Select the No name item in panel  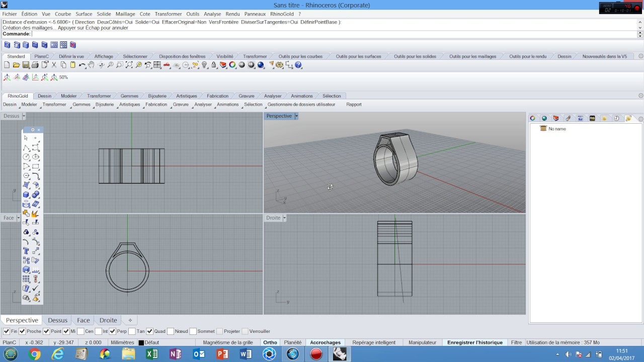[557, 129]
